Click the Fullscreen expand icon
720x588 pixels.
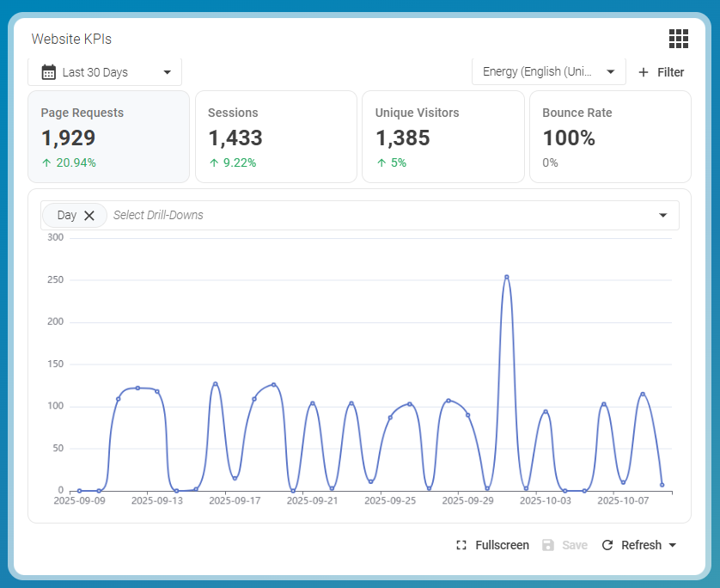(461, 545)
